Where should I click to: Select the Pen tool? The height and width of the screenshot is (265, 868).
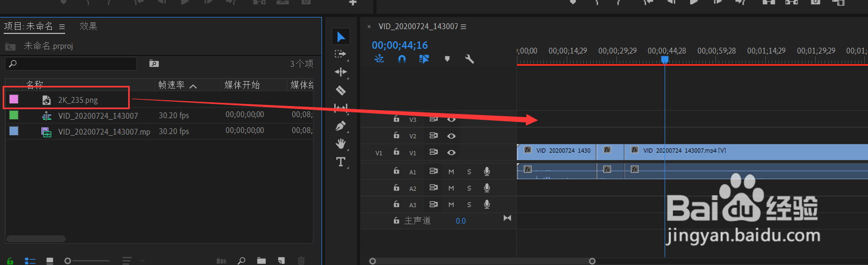pyautogui.click(x=341, y=126)
